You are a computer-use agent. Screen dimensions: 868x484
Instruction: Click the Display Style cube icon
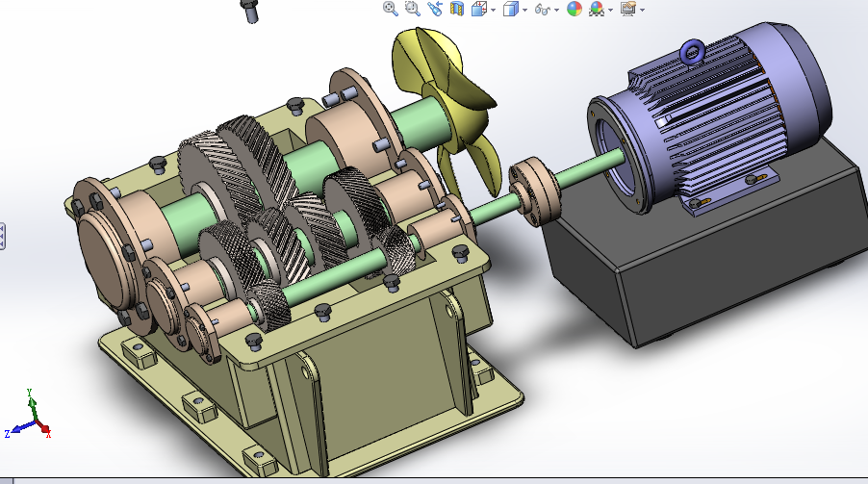click(510, 9)
